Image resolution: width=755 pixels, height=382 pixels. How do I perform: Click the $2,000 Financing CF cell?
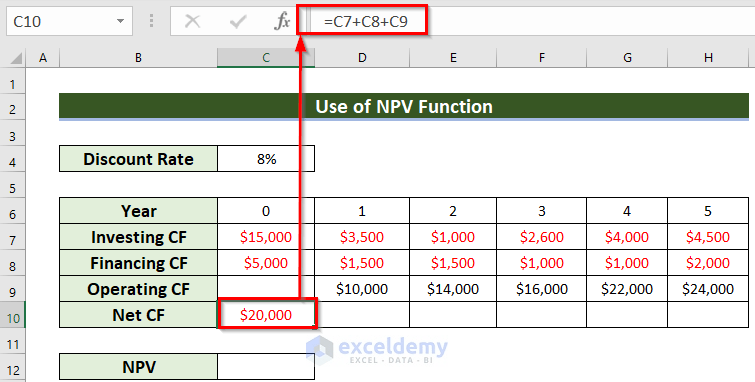708,263
